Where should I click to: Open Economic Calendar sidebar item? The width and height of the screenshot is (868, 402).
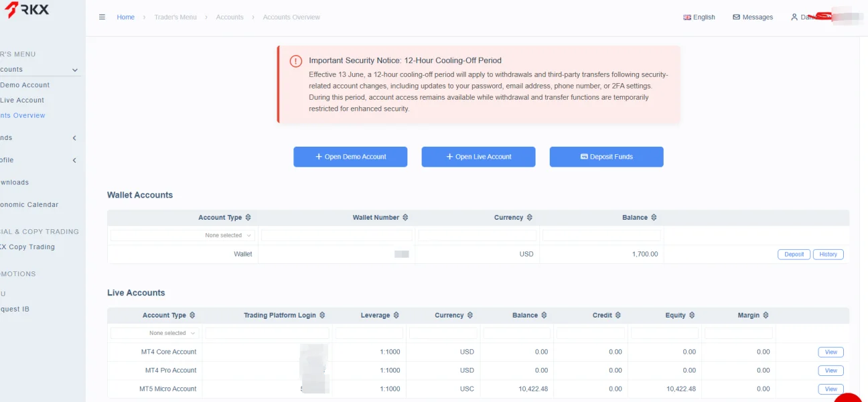pyautogui.click(x=29, y=205)
